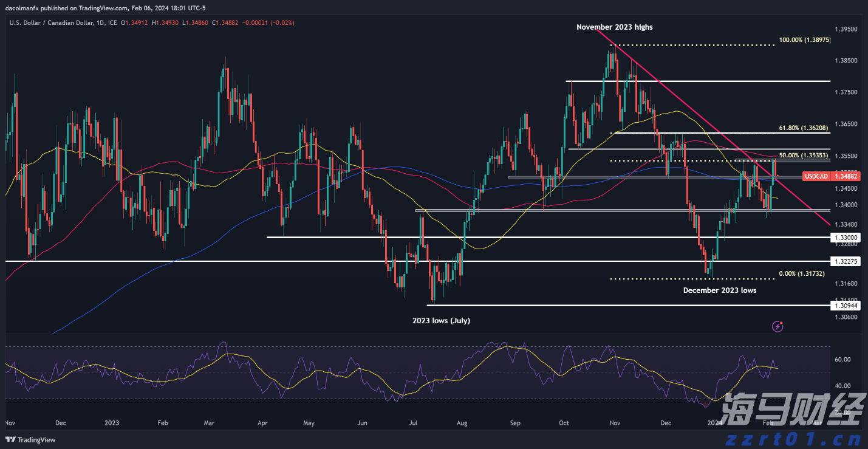Select the 100.00% Fibonacci level label
This screenshot has height=449, width=868.
pos(804,39)
